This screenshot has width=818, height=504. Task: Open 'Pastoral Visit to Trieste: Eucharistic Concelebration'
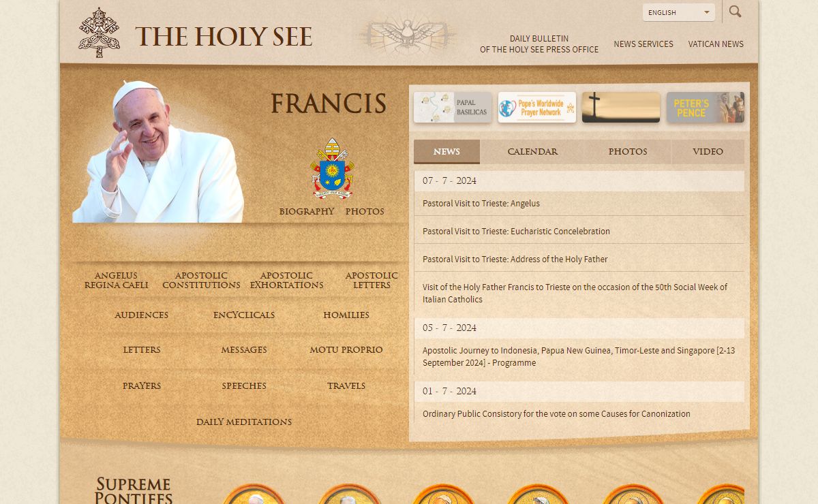pos(516,232)
